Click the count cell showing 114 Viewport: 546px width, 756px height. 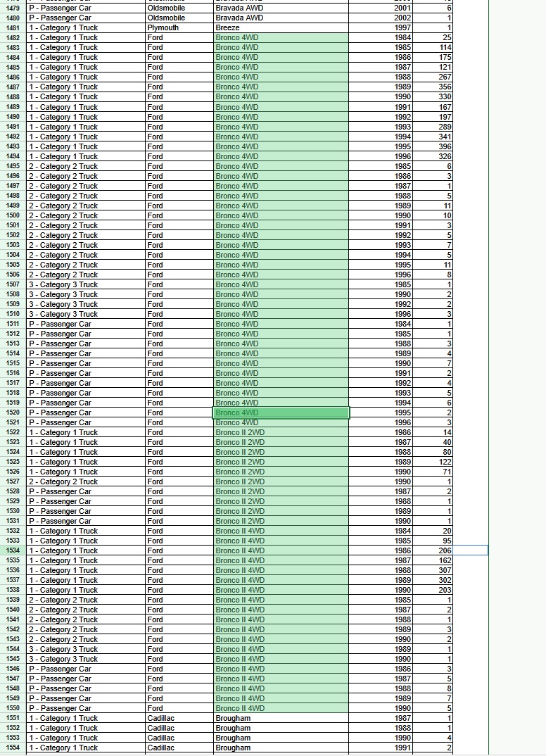point(433,48)
